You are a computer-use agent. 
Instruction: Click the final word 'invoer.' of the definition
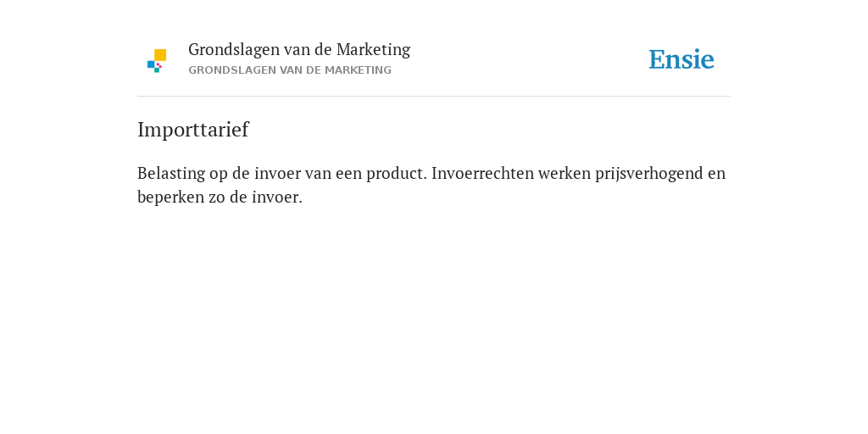(277, 197)
